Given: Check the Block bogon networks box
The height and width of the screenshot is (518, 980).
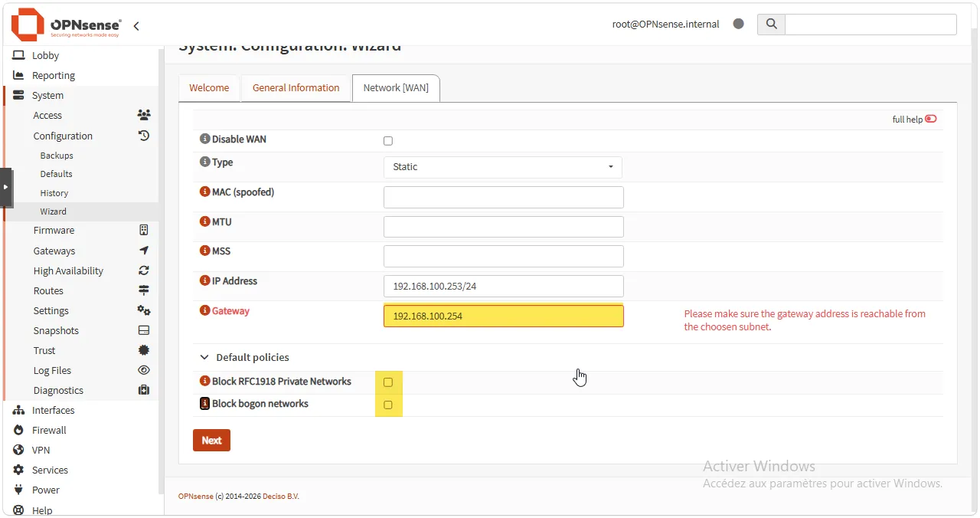Looking at the screenshot, I should pos(388,405).
